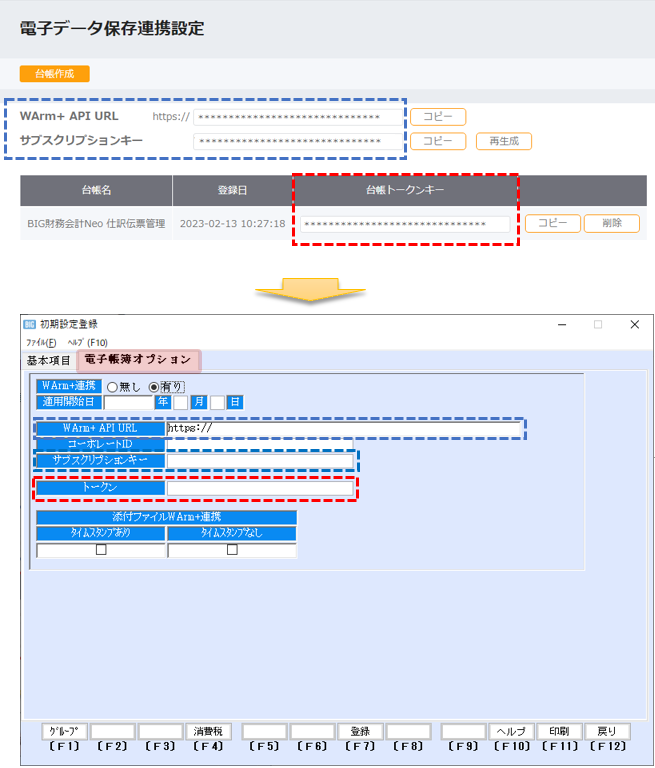Click the グループ F1 function button
Screen dimensions: 655x768
(x=64, y=731)
